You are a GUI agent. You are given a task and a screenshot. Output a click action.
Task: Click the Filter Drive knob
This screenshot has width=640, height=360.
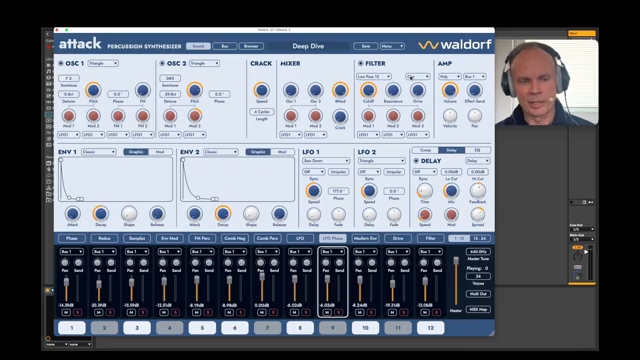click(418, 90)
